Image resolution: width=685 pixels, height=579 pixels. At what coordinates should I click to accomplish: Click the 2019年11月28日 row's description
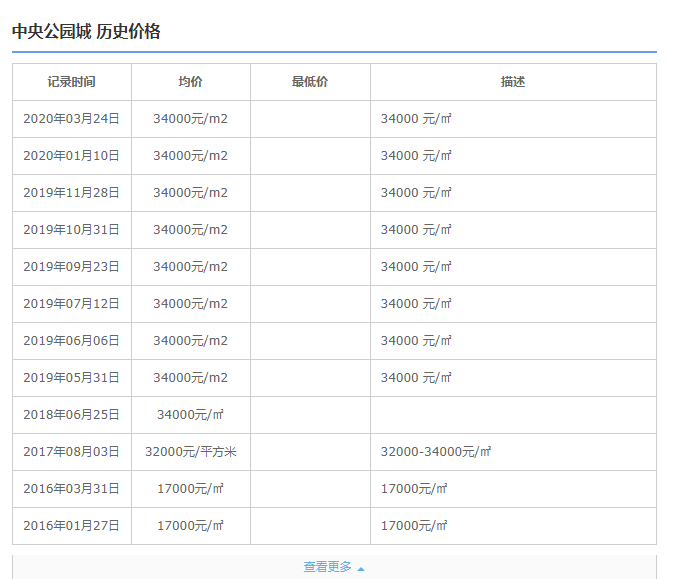pos(416,193)
